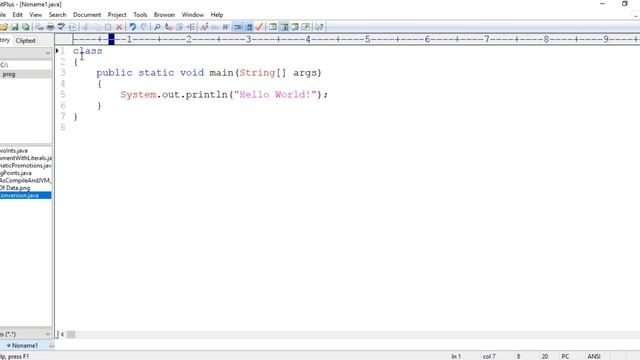Open Preferences with the red checkmark icon
Viewport: 640px width, 360px height.
(x=259, y=27)
